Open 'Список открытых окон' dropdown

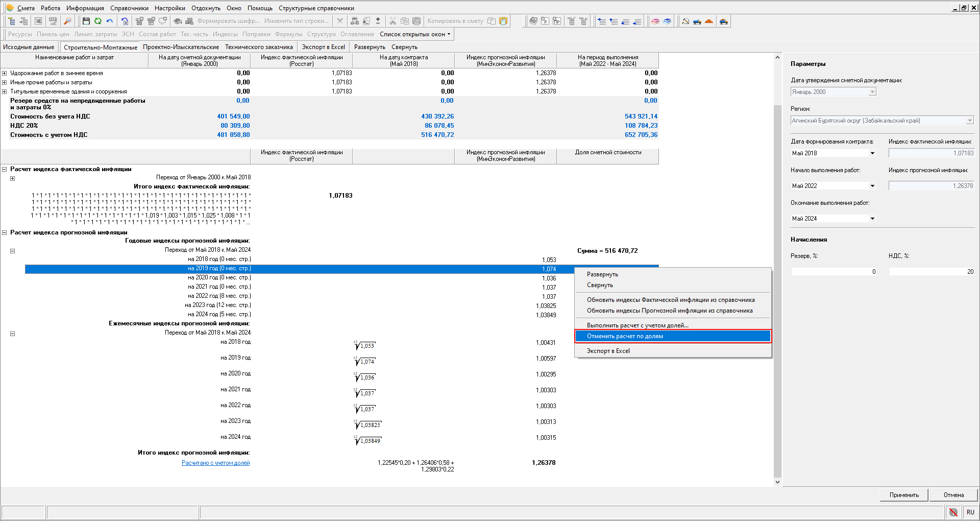[x=415, y=34]
